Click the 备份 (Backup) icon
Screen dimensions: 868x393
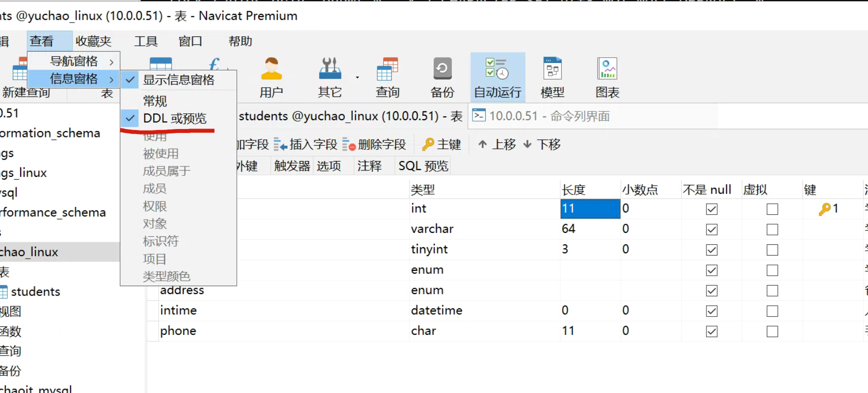pyautogui.click(x=442, y=77)
